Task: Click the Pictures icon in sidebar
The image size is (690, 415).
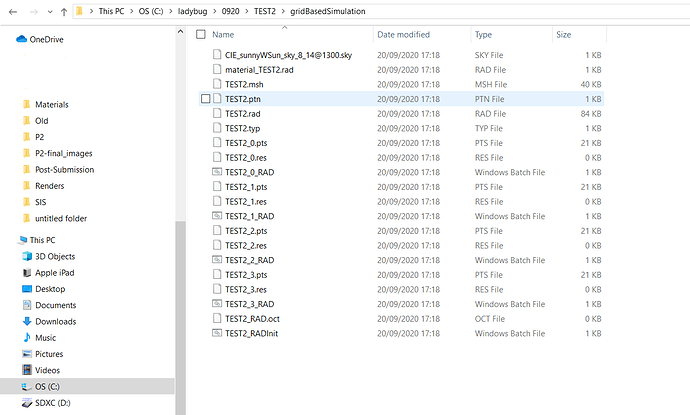Action: (x=27, y=354)
